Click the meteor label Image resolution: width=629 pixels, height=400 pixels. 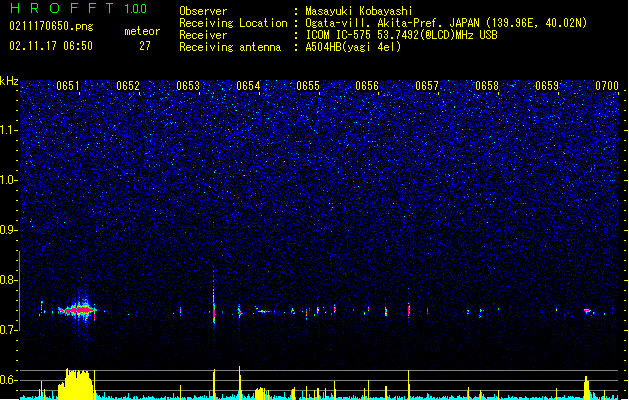[x=142, y=31]
